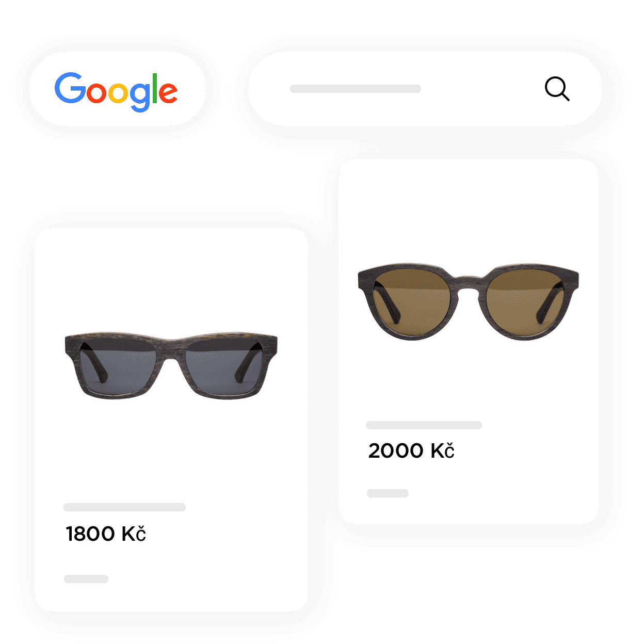
Task: Click title placeholder above 1800 Kč
Action: click(x=124, y=507)
